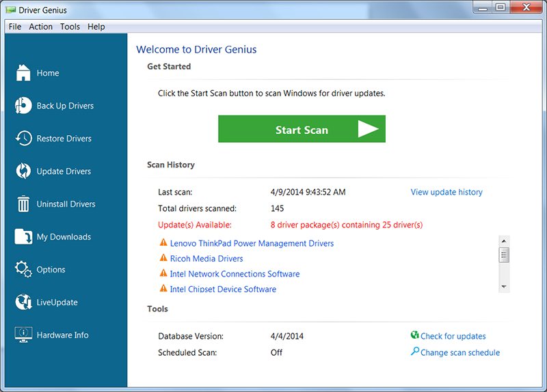Open the Back Up Drivers section
Screen dimensions: 547x392
[65, 106]
